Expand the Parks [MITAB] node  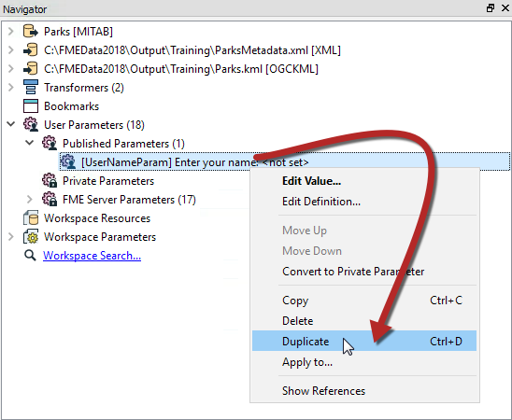click(11, 32)
